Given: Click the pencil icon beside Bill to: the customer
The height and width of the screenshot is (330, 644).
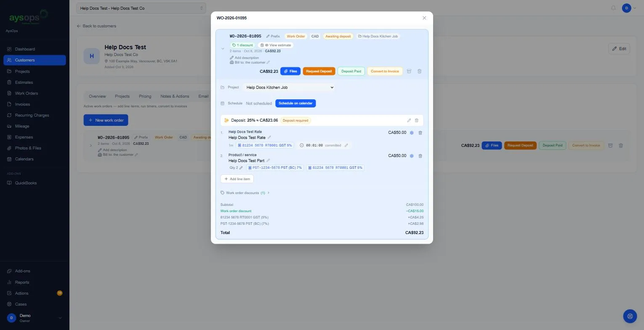Looking at the screenshot, I should click(268, 62).
